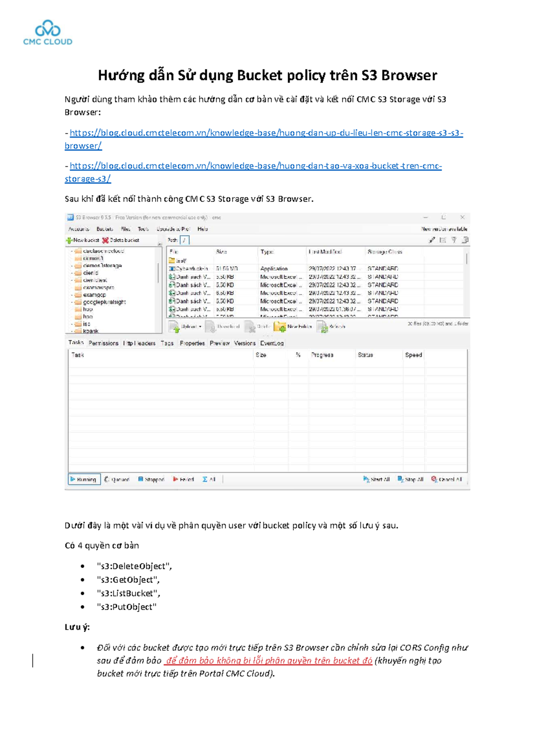The image size is (535, 756).
Task: Click Start All tasks button
Action: pyautogui.click(x=377, y=480)
